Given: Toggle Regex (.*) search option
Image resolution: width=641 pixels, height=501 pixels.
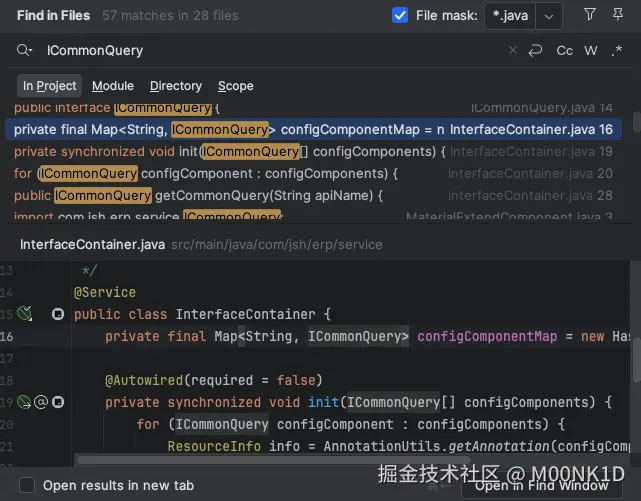Looking at the screenshot, I should coord(617,51).
